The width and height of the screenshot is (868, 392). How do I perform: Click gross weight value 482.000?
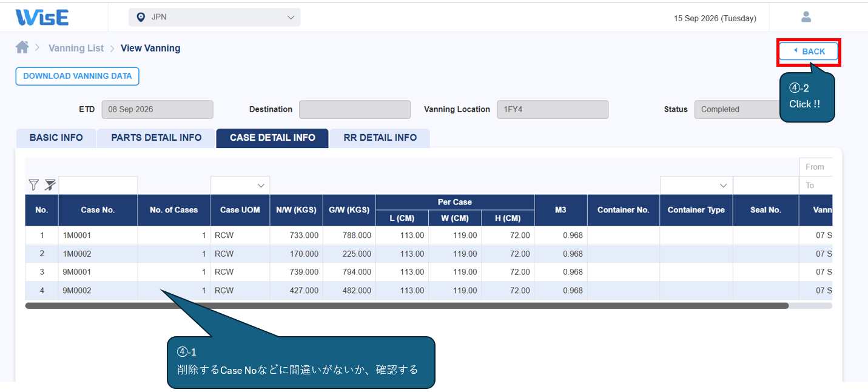coord(357,291)
